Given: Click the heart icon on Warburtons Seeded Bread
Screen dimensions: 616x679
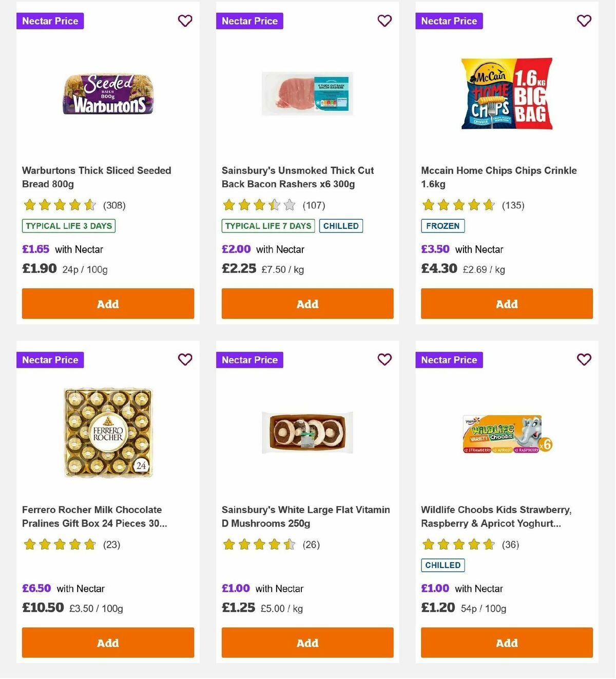Looking at the screenshot, I should pos(185,21).
